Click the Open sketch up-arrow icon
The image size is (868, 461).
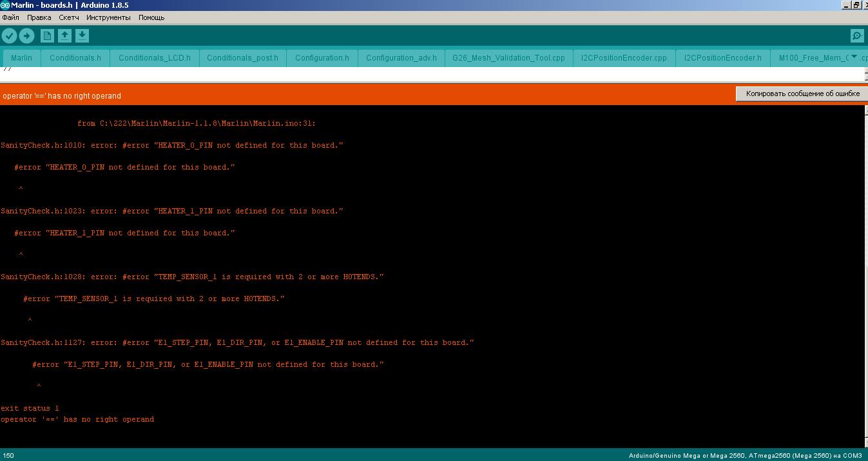(64, 36)
